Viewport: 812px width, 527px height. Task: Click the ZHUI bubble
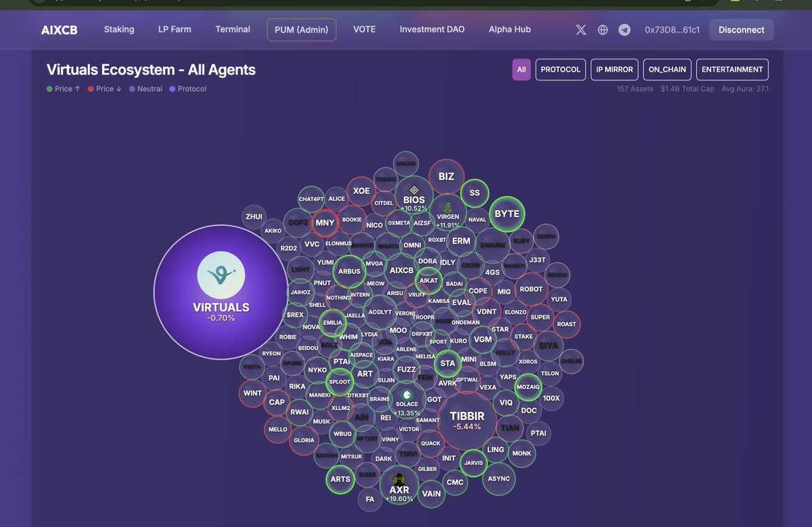[x=254, y=216]
